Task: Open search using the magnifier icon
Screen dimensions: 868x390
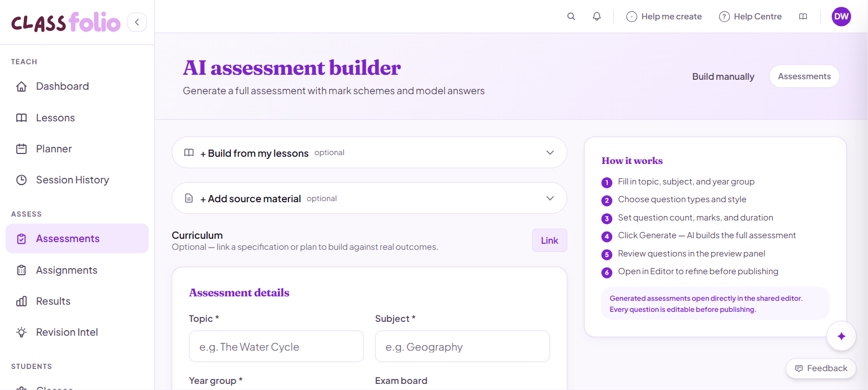Action: pos(571,17)
